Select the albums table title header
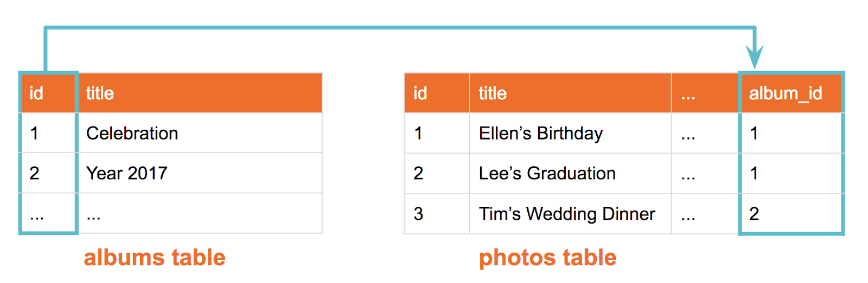The image size is (868, 283). (x=200, y=93)
